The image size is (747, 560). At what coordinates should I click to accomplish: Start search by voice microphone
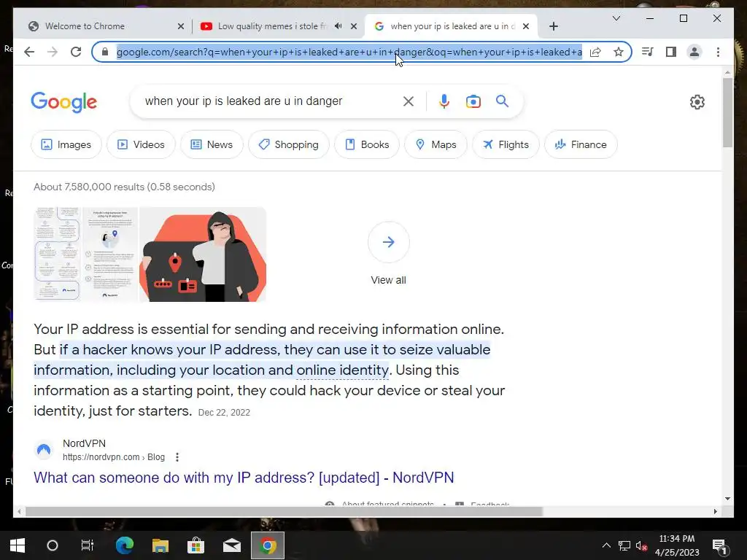tap(444, 101)
